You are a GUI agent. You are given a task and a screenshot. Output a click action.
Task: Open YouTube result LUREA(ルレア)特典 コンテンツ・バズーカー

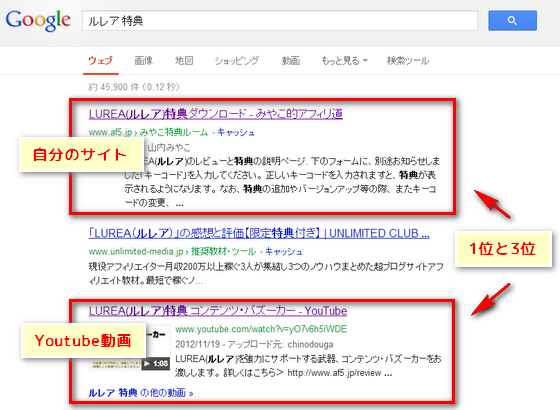pos(218,311)
